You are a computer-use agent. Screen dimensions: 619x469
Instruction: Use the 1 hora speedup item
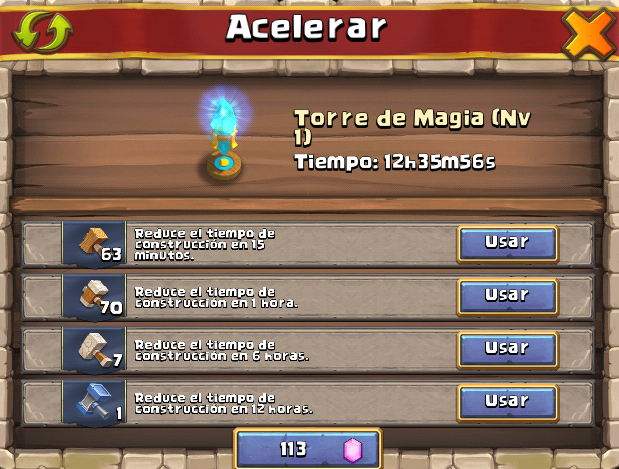(508, 296)
